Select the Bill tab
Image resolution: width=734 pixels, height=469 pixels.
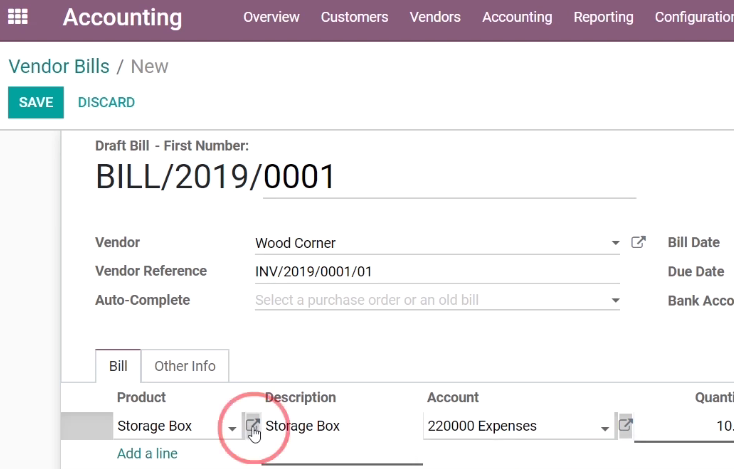tap(118, 366)
